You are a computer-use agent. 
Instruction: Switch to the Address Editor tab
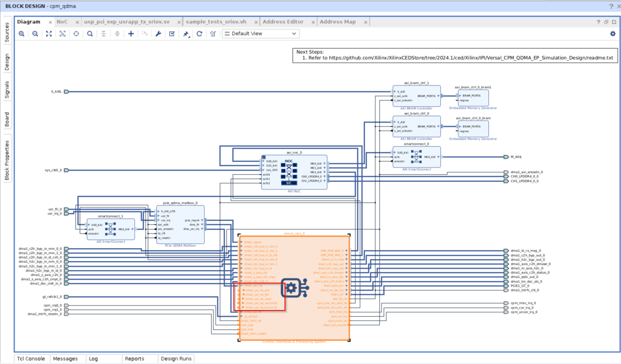point(283,22)
